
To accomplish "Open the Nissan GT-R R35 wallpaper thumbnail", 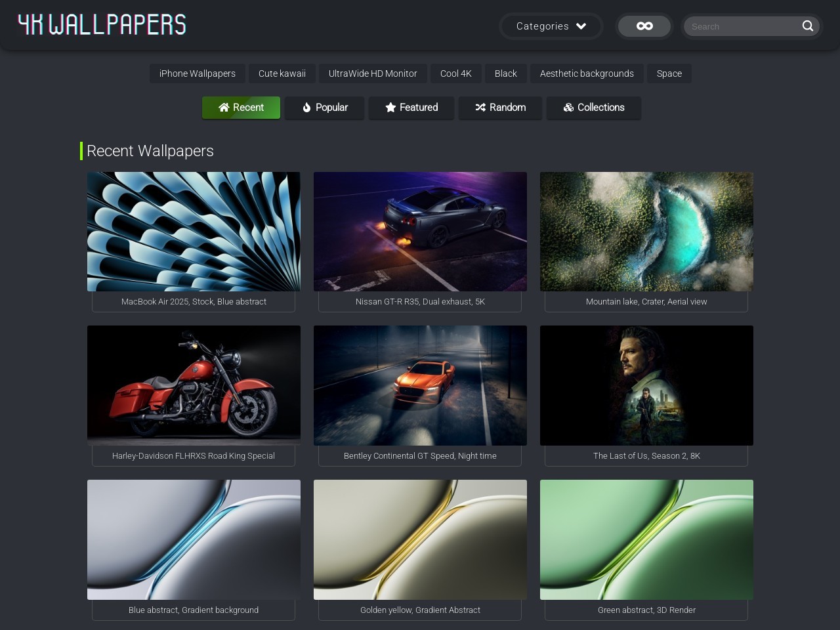I will tap(420, 232).
